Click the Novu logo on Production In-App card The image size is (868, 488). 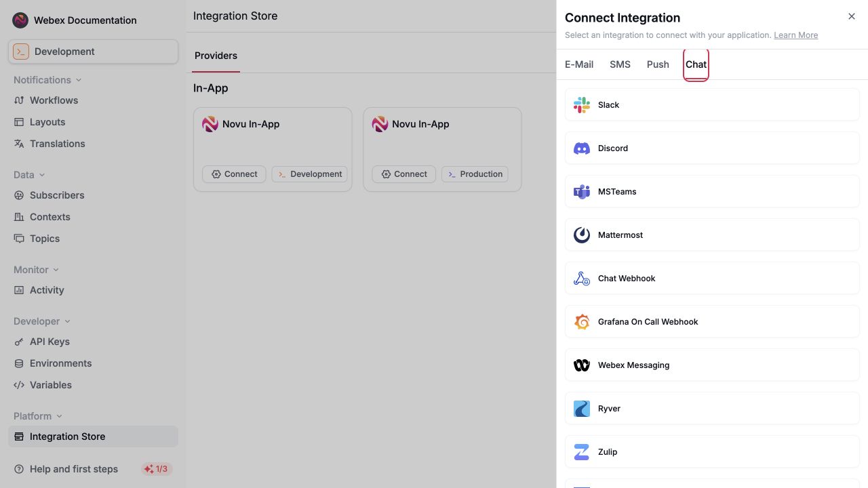pos(380,124)
